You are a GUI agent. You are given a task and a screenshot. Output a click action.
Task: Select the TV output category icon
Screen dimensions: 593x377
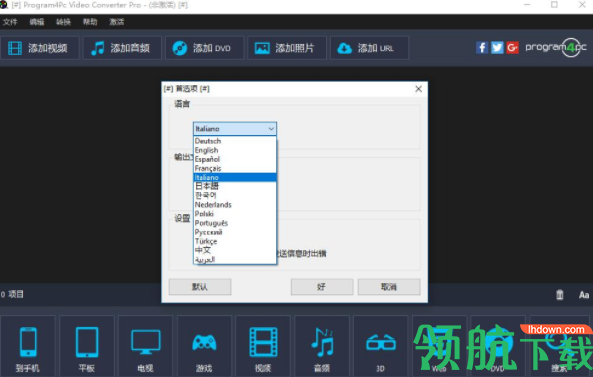(x=146, y=342)
